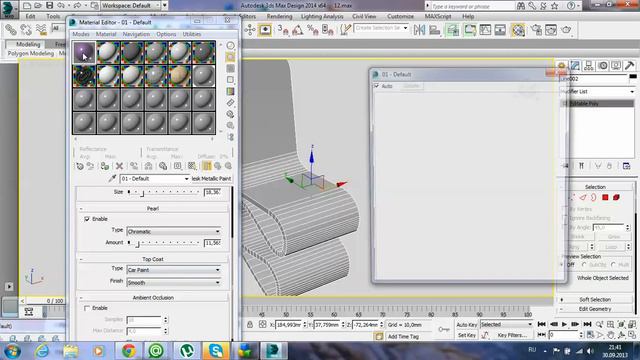Toggle Pearl Enable checkbox

coord(87,219)
